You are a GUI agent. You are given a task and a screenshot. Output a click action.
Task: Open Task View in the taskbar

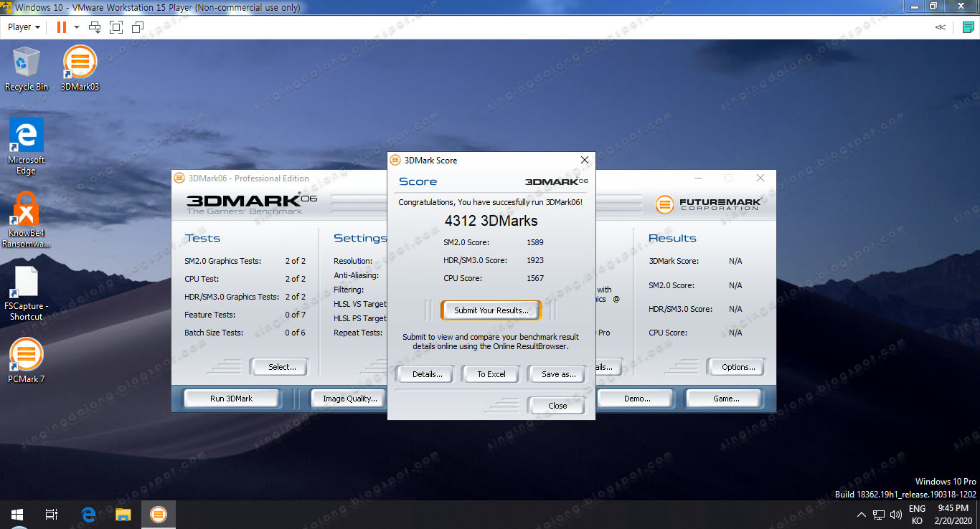click(52, 515)
